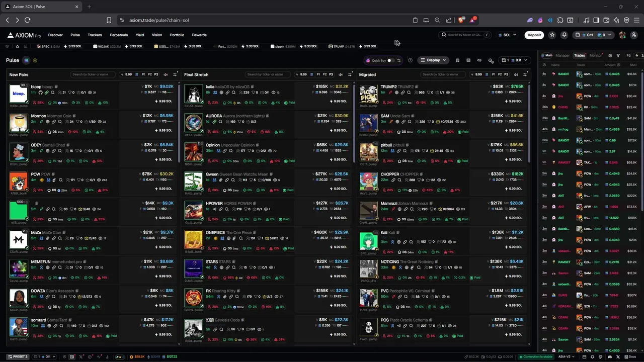The image size is (644, 362).
Task: Open the trades panel filter funnel icon
Action: [618, 55]
